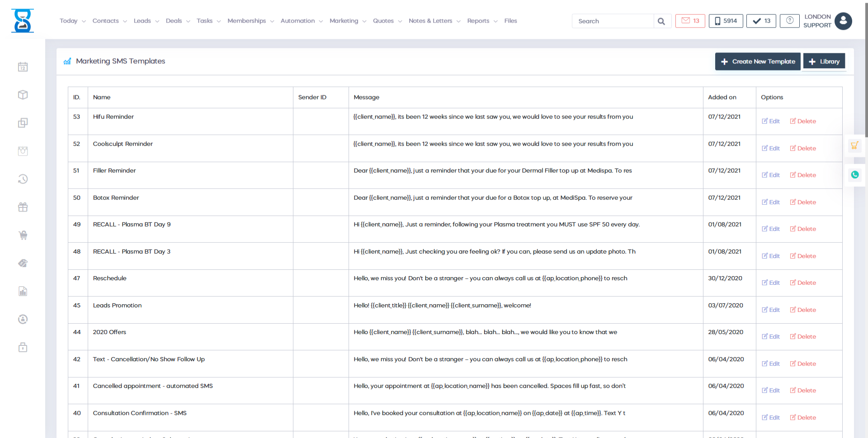Open the calendar icon in the left sidebar
868x438 pixels.
pyautogui.click(x=23, y=67)
